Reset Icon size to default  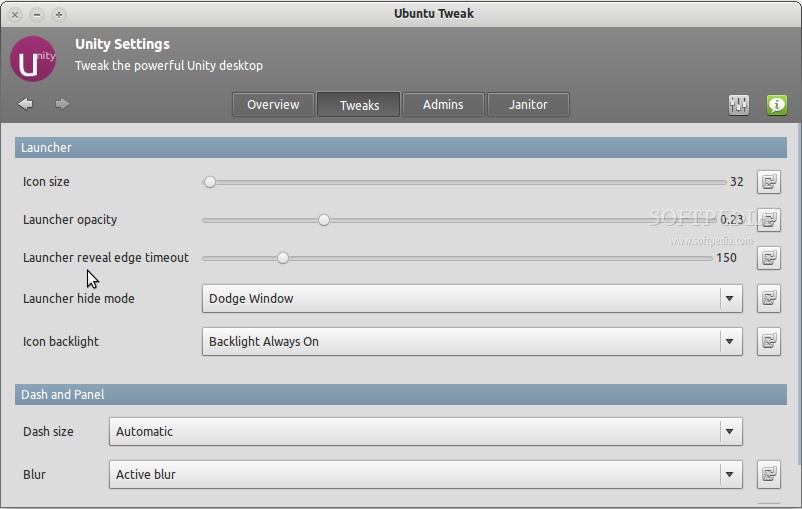click(x=769, y=182)
